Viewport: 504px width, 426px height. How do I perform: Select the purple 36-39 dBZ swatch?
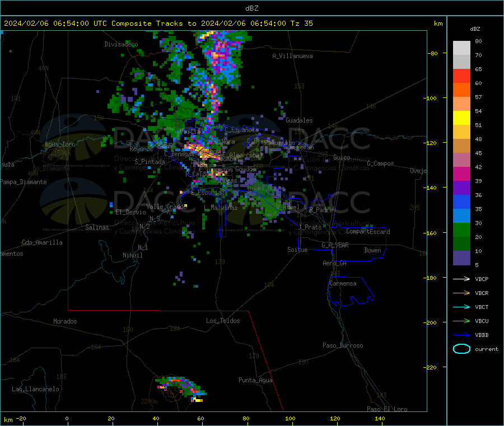click(461, 188)
